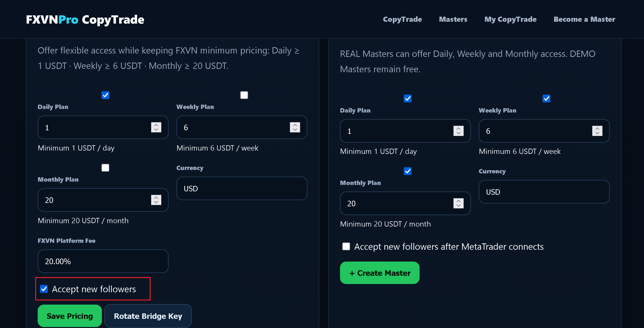Viewport: 644px width, 328px height.
Task: Open the FXVNPro CopyTrade logo home link
Action: click(85, 19)
